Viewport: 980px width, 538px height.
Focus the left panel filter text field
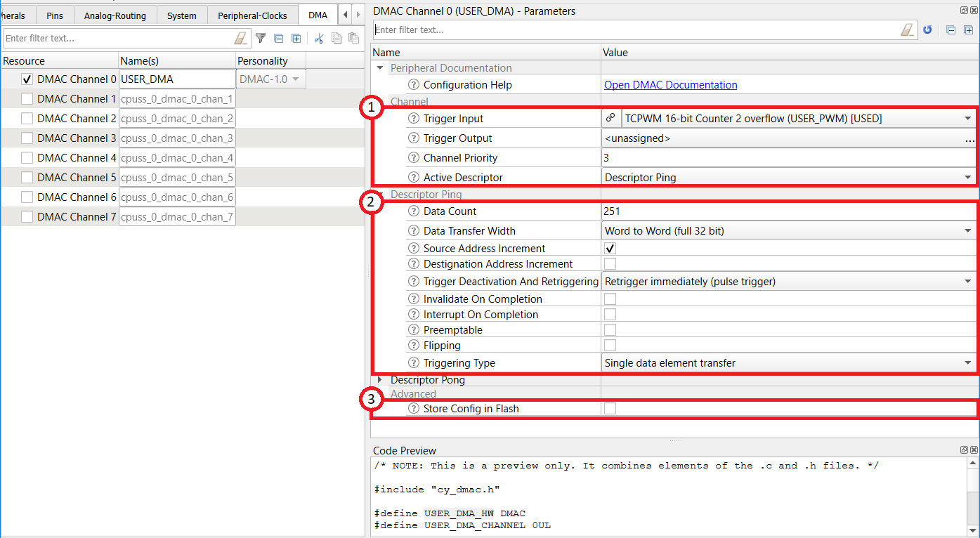(118, 38)
